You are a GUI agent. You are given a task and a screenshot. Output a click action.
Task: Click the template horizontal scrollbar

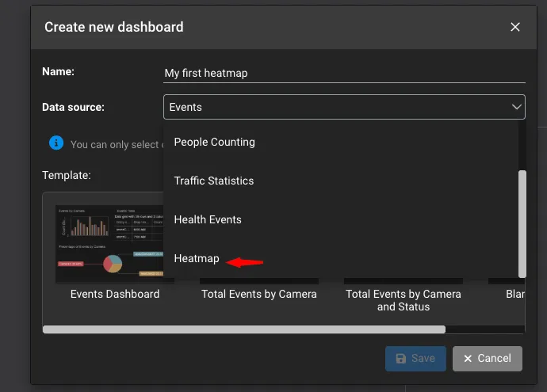point(244,329)
